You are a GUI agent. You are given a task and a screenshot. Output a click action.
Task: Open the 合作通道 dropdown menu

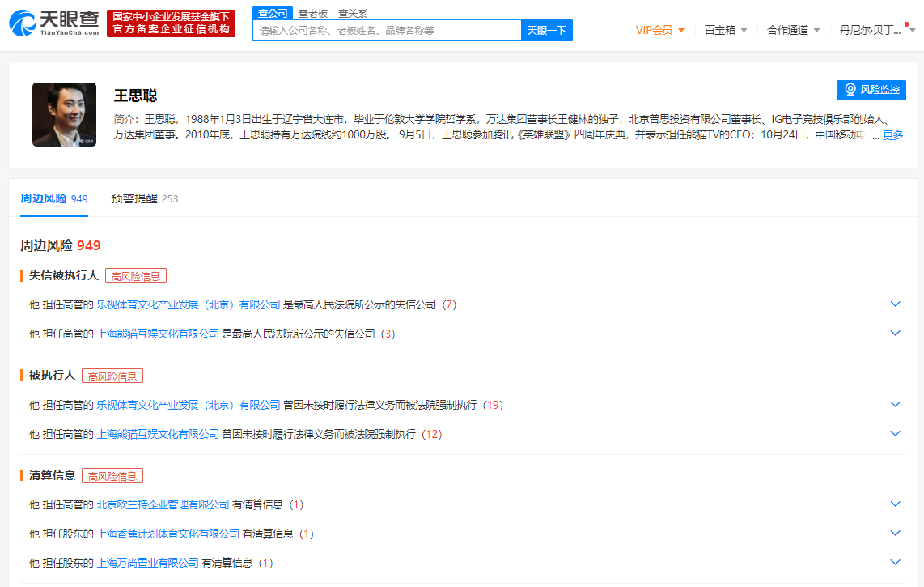click(793, 30)
